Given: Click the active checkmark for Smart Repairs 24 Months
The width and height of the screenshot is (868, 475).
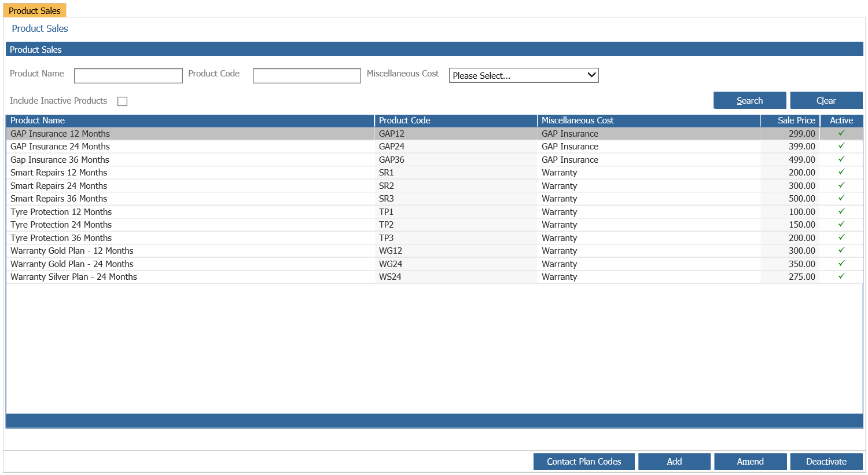Looking at the screenshot, I should tap(841, 185).
